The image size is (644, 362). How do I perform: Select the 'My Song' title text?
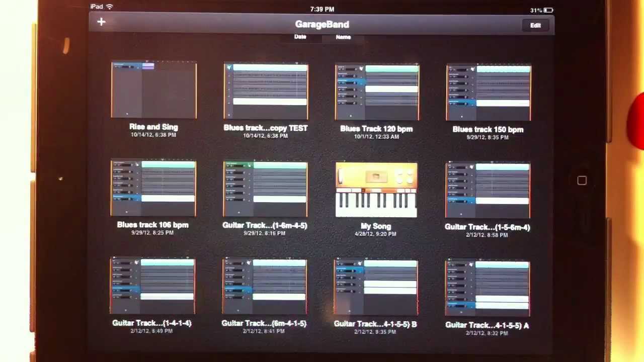coord(376,226)
